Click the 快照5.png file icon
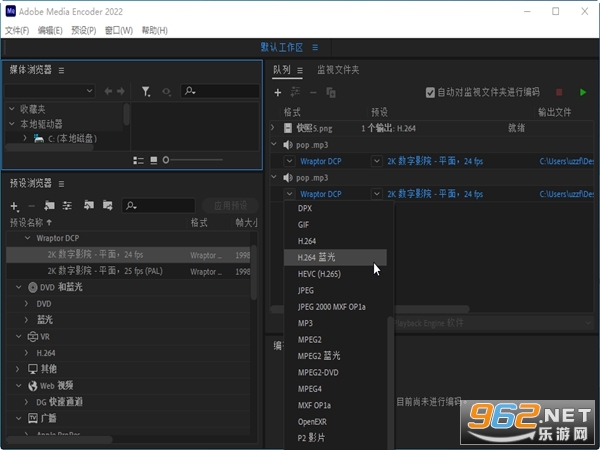The width and height of the screenshot is (600, 450). tap(288, 128)
